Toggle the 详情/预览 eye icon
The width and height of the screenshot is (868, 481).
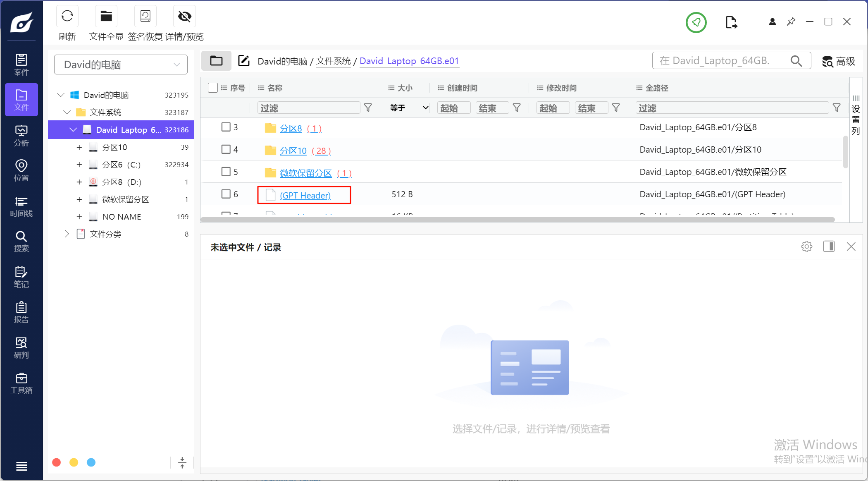[184, 17]
